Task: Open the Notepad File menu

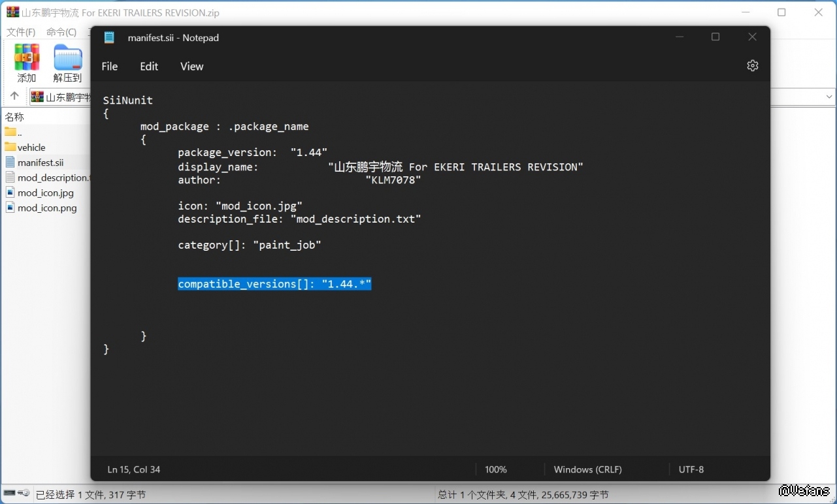Action: tap(110, 67)
